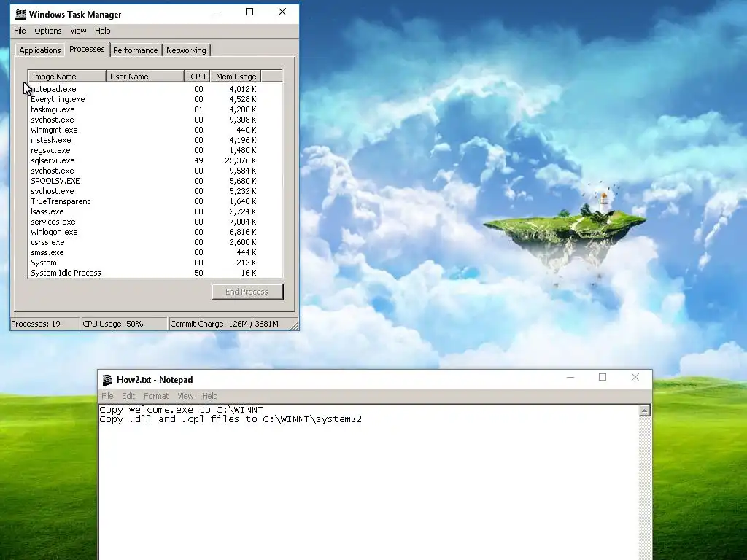Click the CPU value 49 for sqlservr
Image resolution: width=747 pixels, height=560 pixels.
[198, 160]
